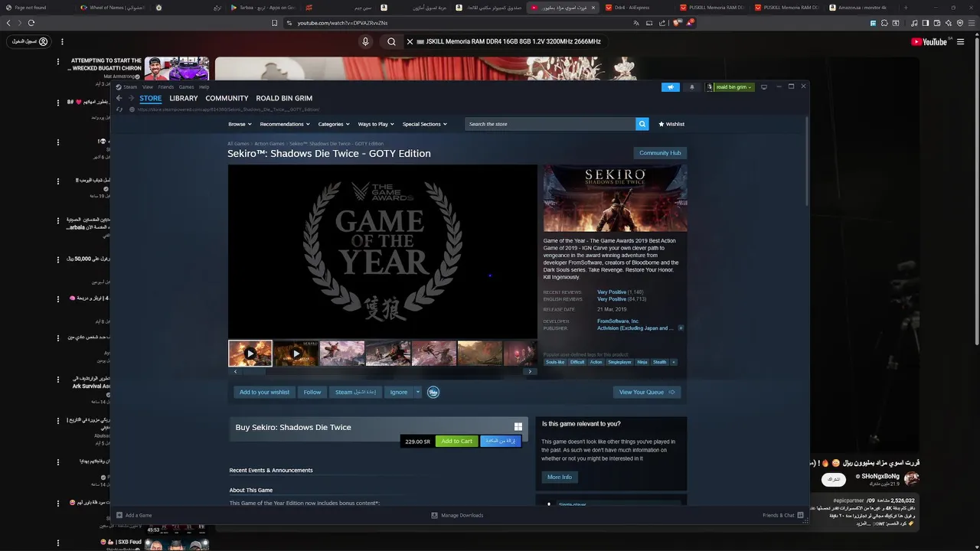
Task: Open the dropdown arrow beside Ignore
Action: tap(417, 392)
